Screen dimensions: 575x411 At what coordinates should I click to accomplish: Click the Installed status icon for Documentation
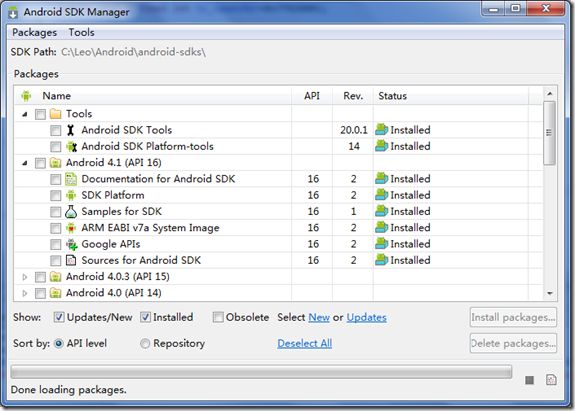381,179
